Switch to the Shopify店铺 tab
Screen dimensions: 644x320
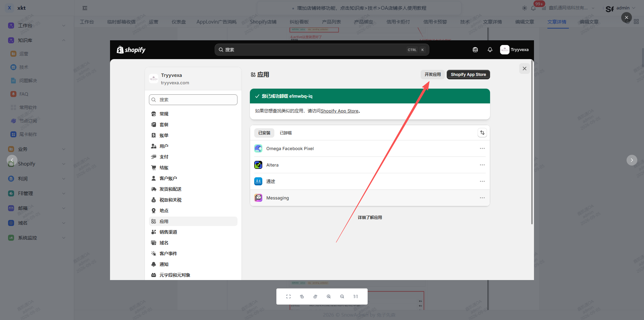point(263,22)
